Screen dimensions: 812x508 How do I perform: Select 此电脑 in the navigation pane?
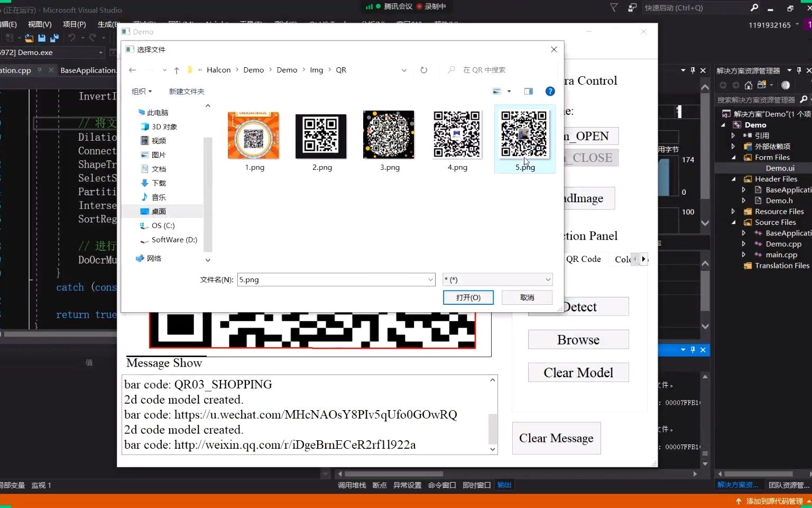pyautogui.click(x=157, y=112)
